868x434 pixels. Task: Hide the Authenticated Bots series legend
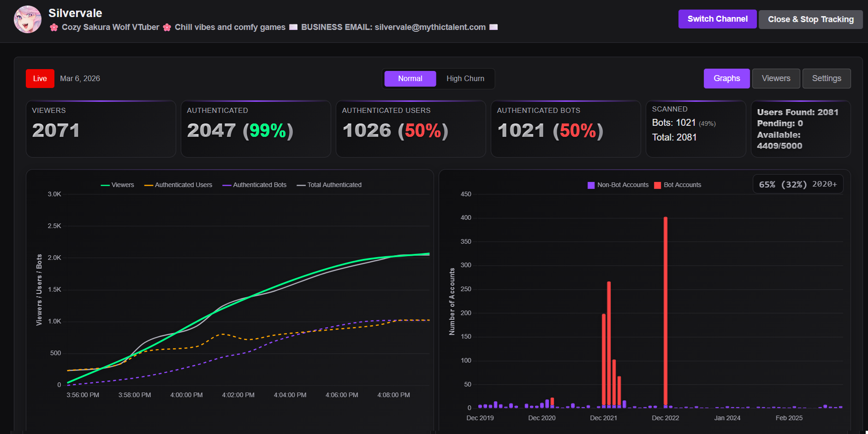click(254, 185)
